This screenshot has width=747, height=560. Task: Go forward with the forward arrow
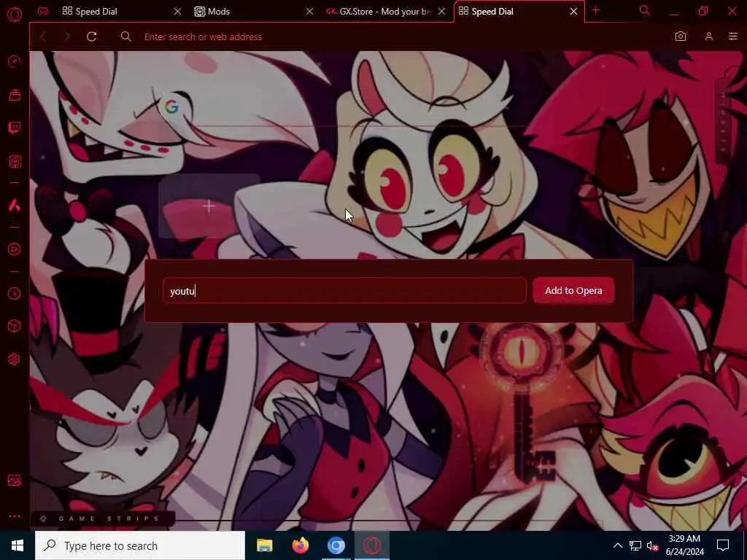pyautogui.click(x=67, y=36)
